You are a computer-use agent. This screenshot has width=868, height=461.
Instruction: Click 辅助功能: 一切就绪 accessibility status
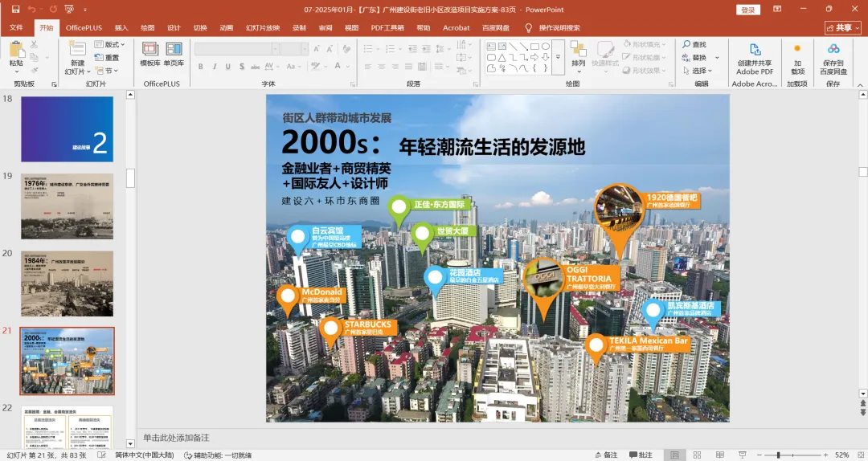218,455
